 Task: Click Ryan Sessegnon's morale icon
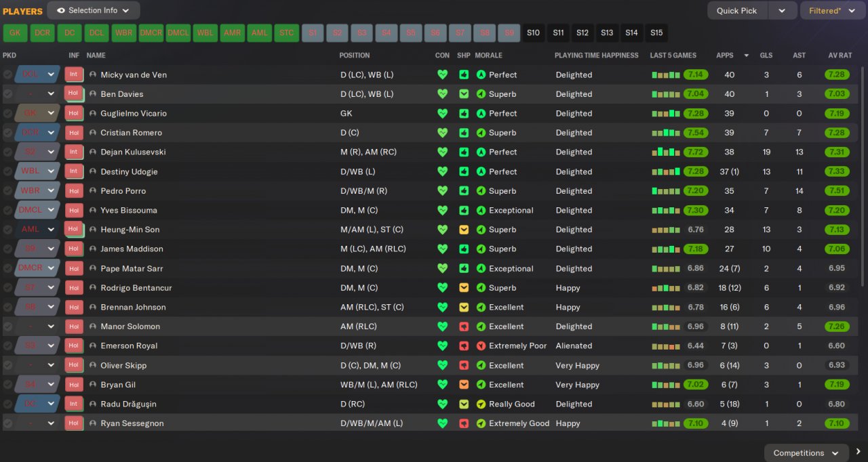(481, 423)
